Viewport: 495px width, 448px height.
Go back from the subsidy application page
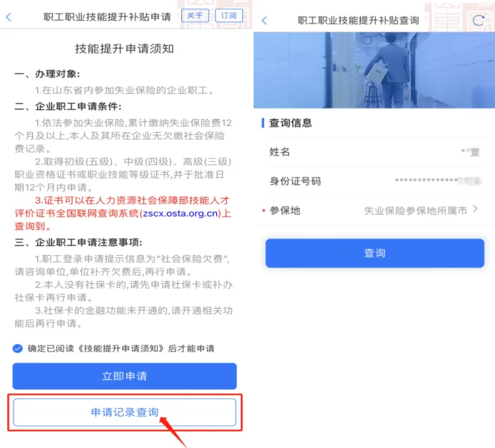[x=9, y=17]
